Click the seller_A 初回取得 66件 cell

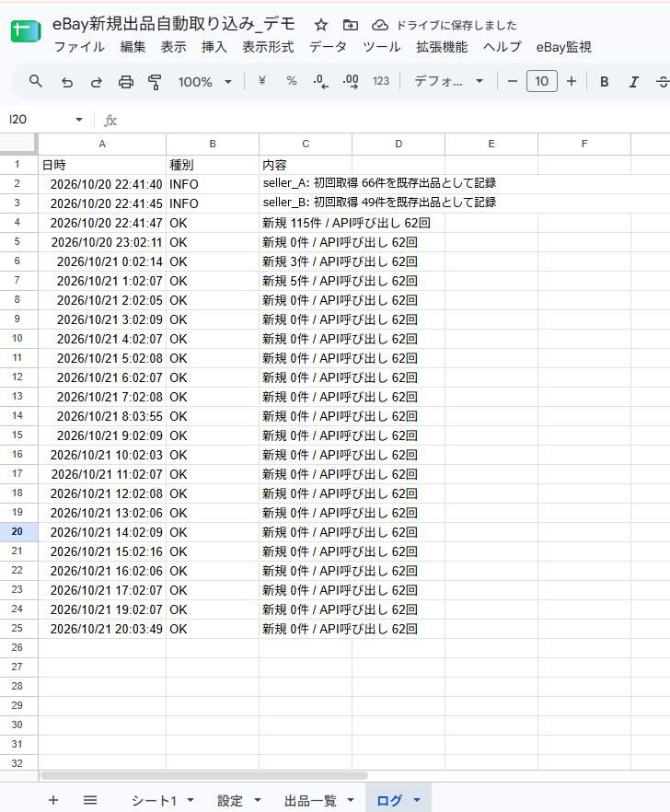379,183
